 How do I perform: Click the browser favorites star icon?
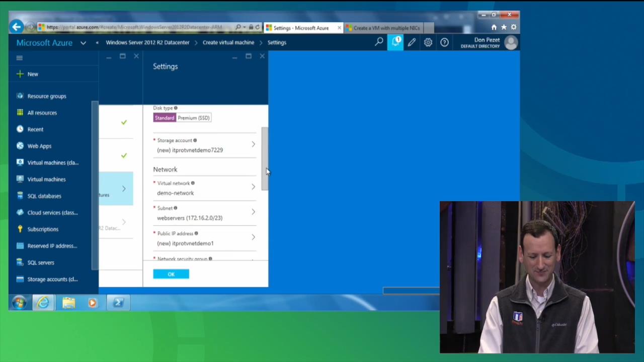tap(504, 27)
